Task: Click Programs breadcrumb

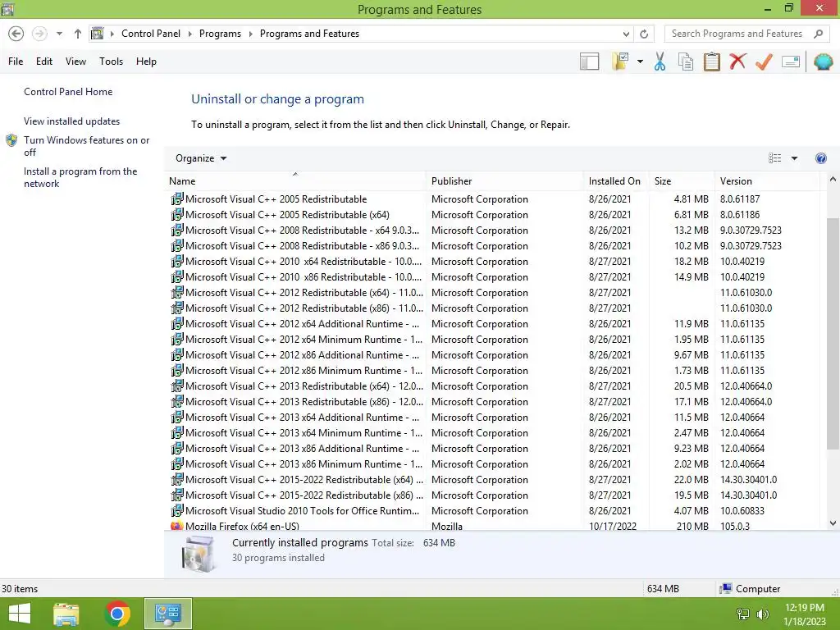Action: (220, 33)
